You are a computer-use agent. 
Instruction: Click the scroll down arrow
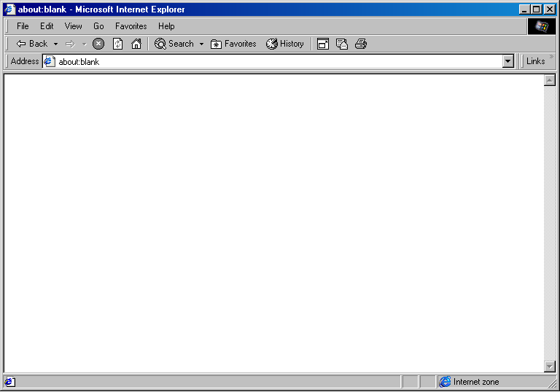pos(549,366)
